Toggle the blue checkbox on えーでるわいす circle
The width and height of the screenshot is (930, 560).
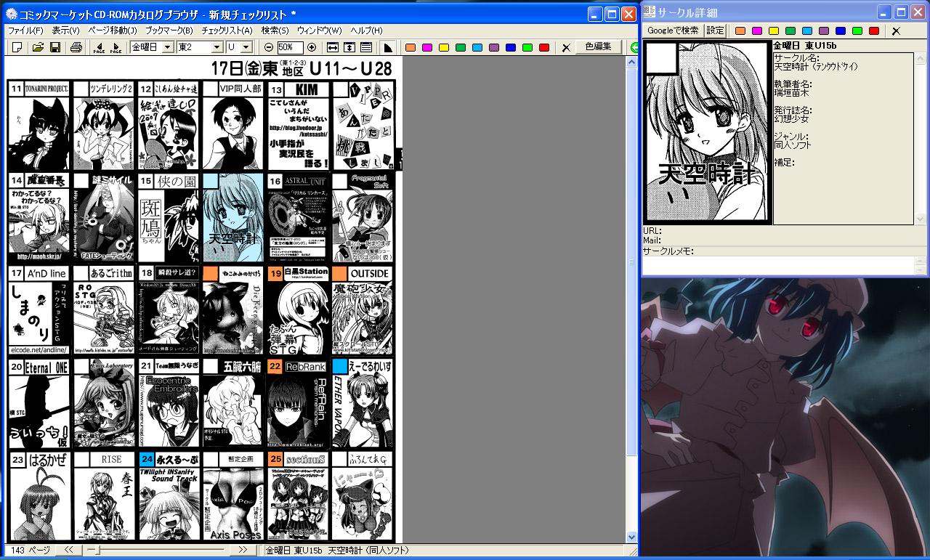coord(339,366)
